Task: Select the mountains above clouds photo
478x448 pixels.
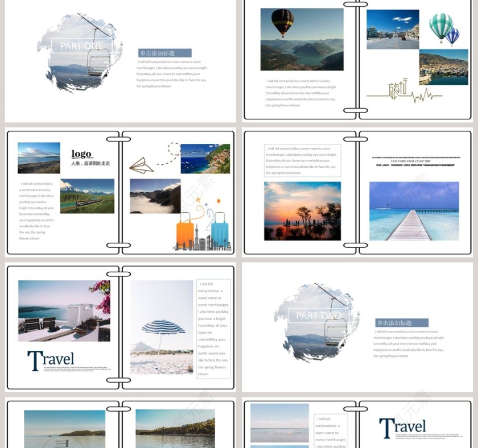Action: click(155, 196)
